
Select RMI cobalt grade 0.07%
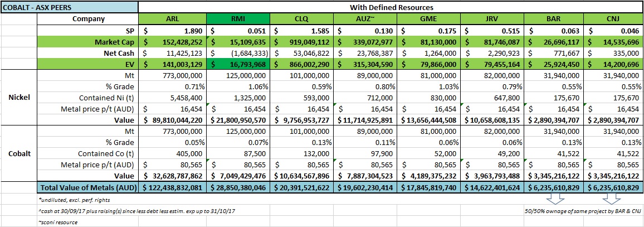point(239,142)
